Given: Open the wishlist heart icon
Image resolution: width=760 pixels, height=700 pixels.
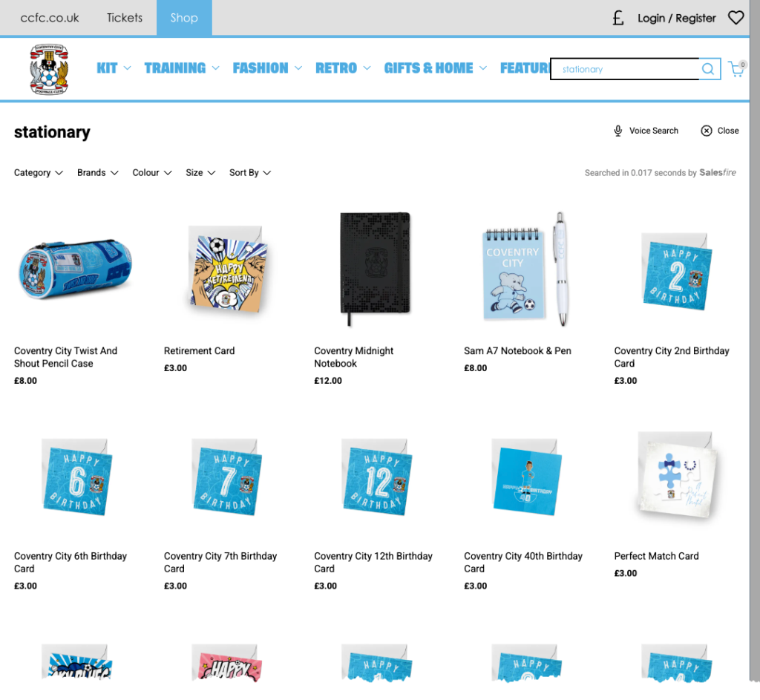Looking at the screenshot, I should pos(736,18).
